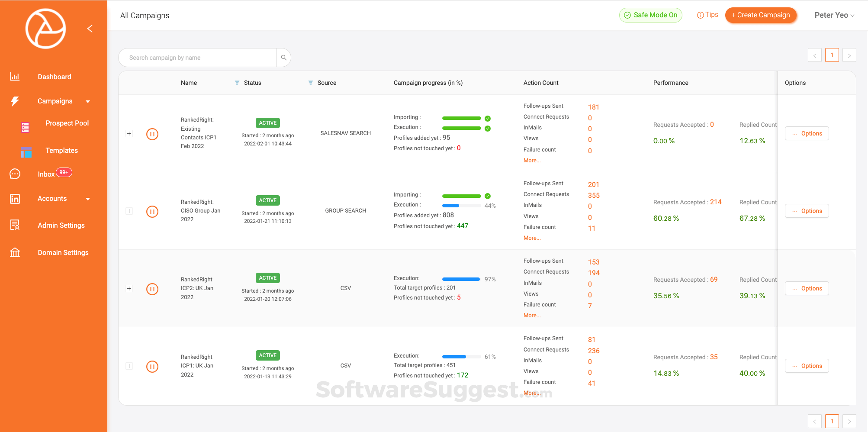
Task: Click the Tips info icon
Action: 700,15
